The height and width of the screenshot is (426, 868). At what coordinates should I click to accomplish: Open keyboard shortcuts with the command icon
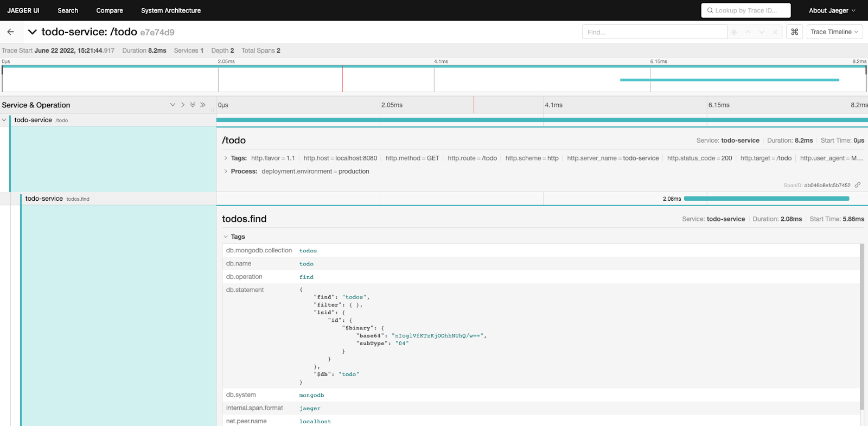tap(794, 32)
